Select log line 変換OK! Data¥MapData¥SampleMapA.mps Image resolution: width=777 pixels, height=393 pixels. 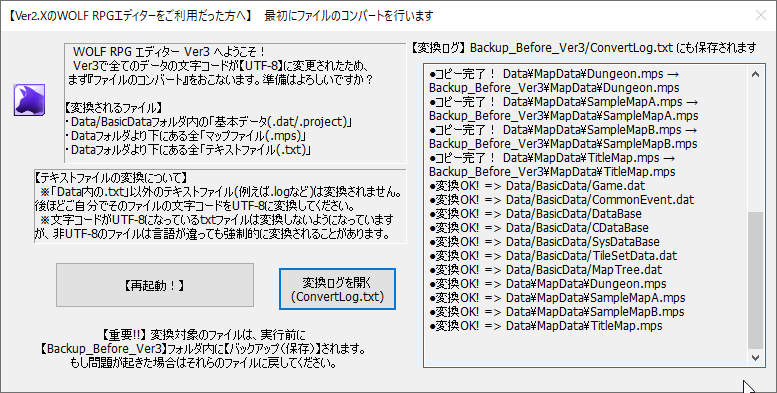click(557, 298)
